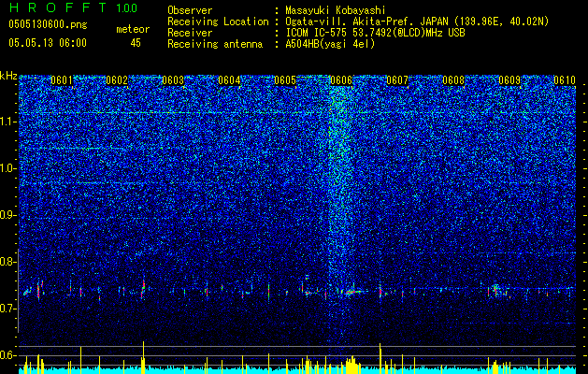Image resolution: width=588 pixels, height=374 pixels.
Task: Click the 0602 time marker
Action: click(117, 80)
